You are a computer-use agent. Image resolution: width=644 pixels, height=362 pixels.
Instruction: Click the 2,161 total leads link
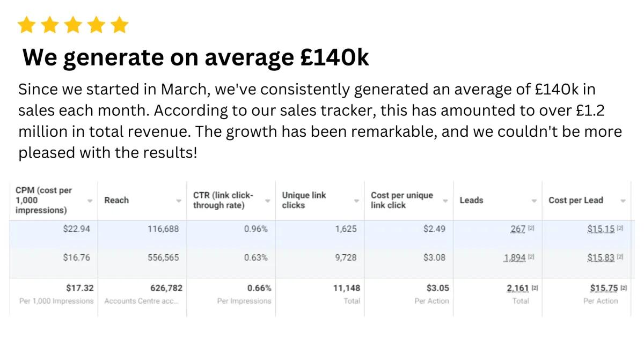point(518,288)
